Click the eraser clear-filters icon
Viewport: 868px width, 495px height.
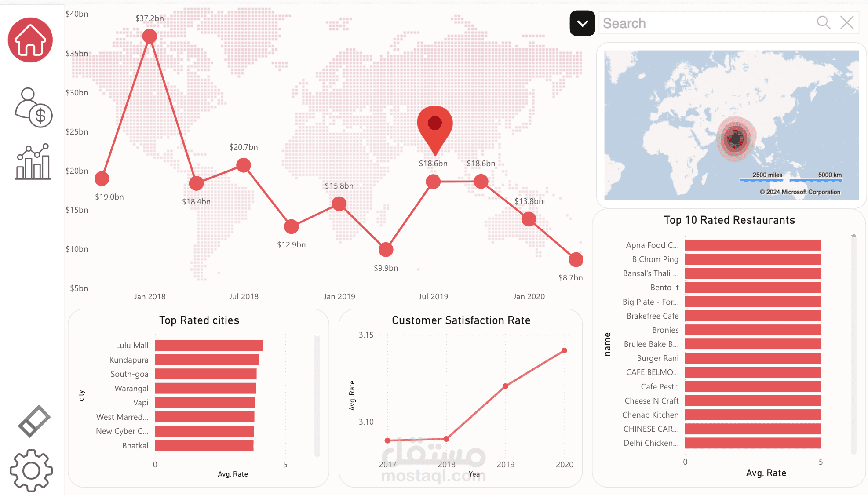(x=34, y=421)
